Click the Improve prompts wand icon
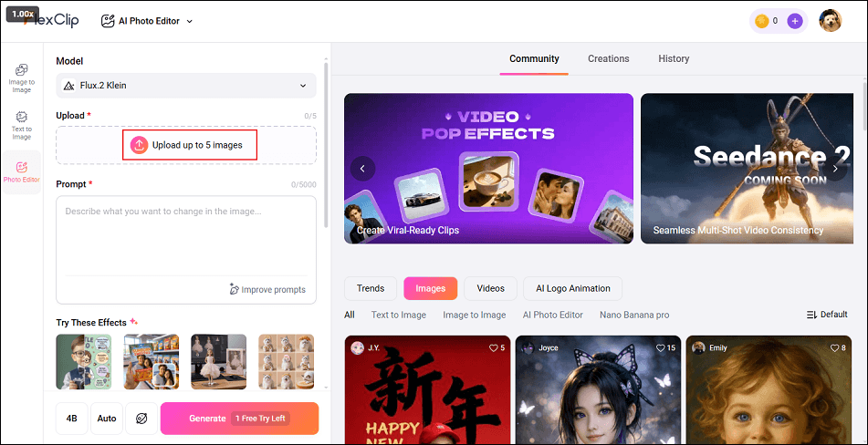Viewport: 868px width, 445px height. point(235,289)
